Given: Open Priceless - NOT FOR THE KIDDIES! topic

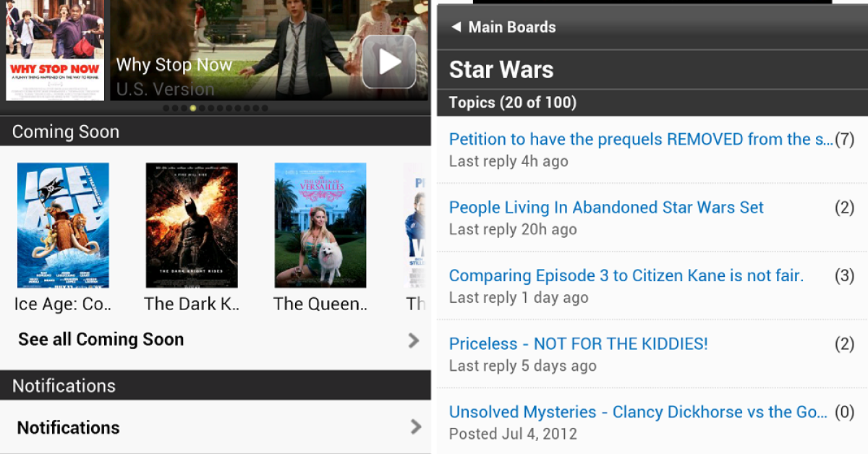Looking at the screenshot, I should tap(651, 354).
